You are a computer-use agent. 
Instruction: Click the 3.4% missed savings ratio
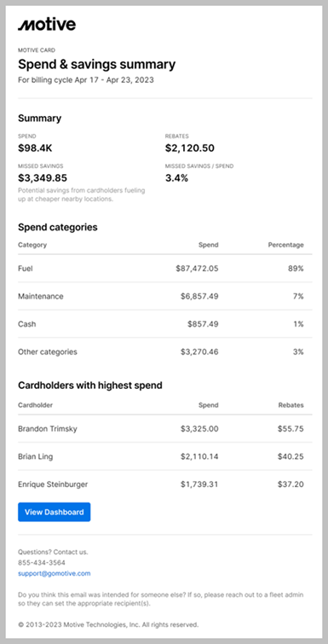(x=176, y=178)
